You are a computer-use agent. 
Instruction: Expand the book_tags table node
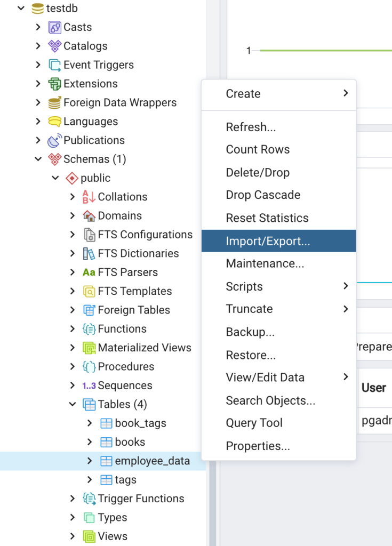pyautogui.click(x=90, y=423)
